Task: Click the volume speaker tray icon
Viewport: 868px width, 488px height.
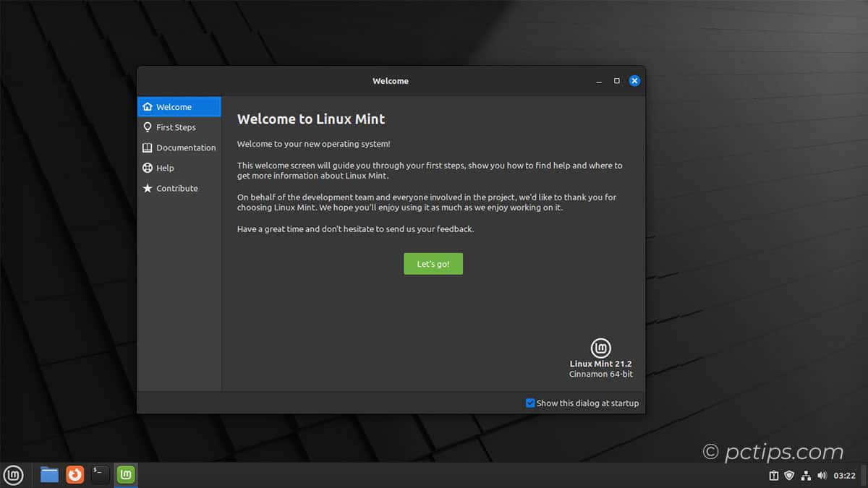Action: (x=822, y=476)
